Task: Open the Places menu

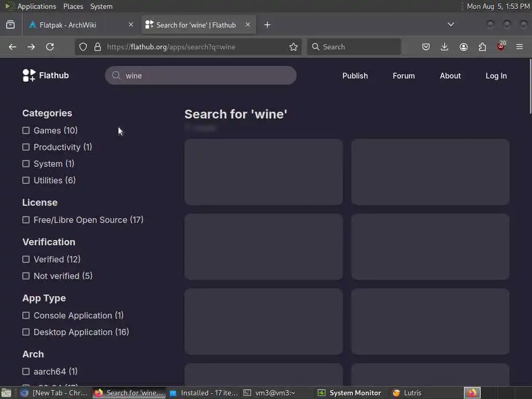Action: [x=73, y=6]
